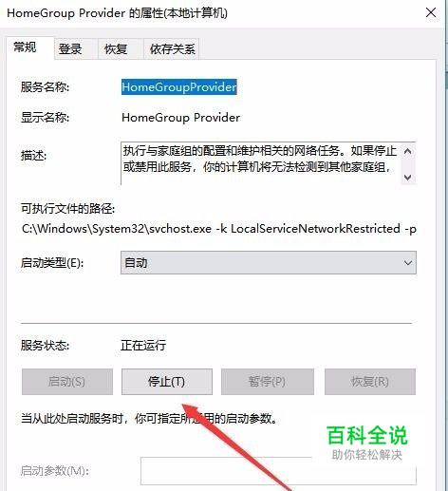The image size is (448, 491).
Task: Click the svchost.exe executable path text
Action: coord(219,229)
